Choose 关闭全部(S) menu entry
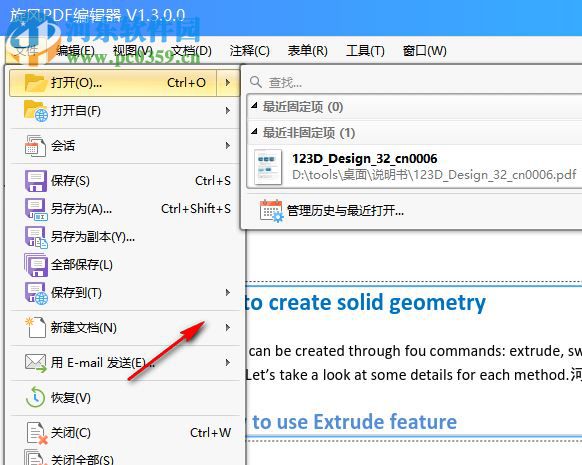Screen dimensions: 582x465 [x=124, y=458]
